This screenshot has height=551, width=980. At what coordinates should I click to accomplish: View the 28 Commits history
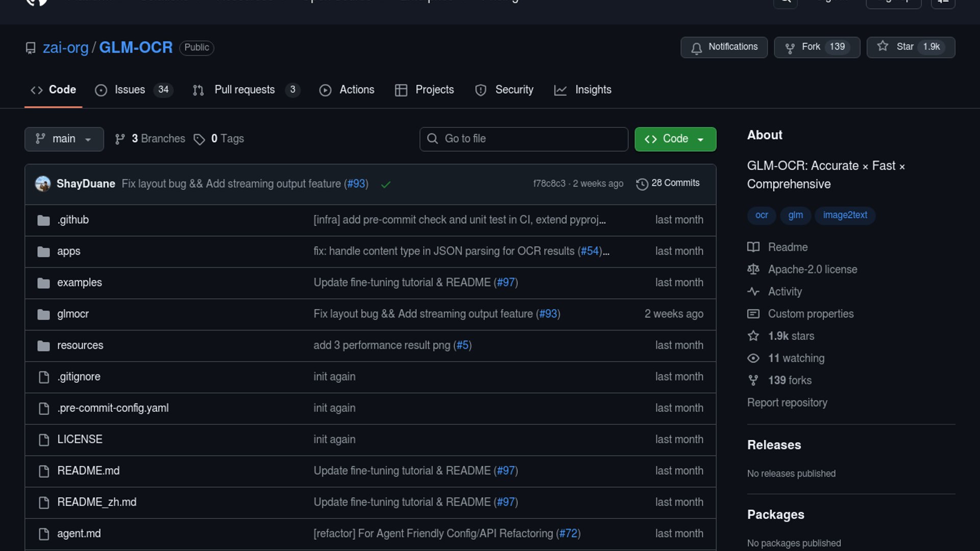point(668,183)
